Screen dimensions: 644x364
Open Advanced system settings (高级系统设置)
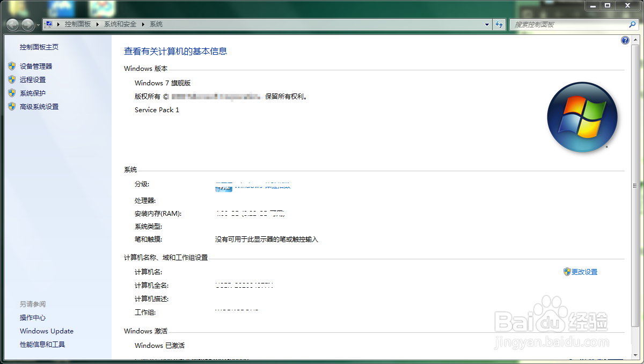click(39, 106)
